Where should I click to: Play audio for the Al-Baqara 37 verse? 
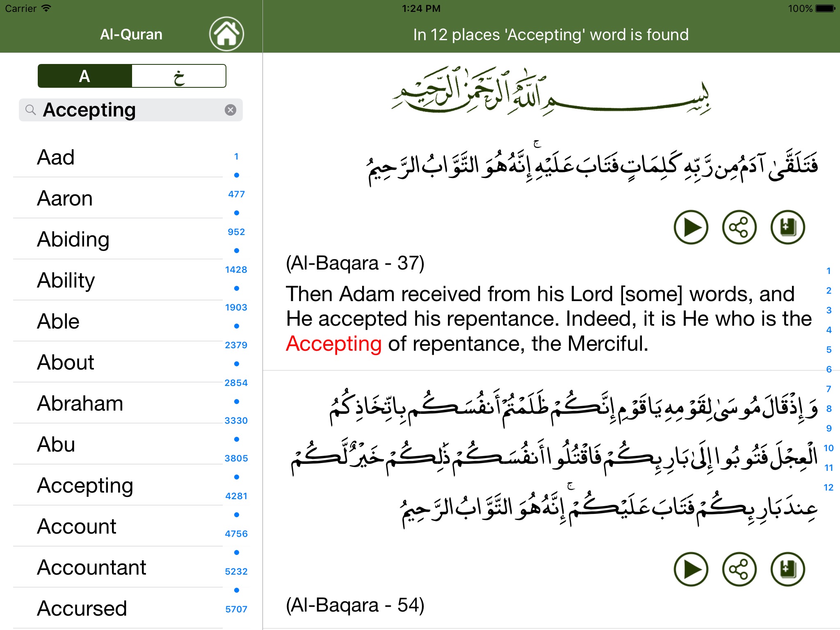(x=691, y=227)
